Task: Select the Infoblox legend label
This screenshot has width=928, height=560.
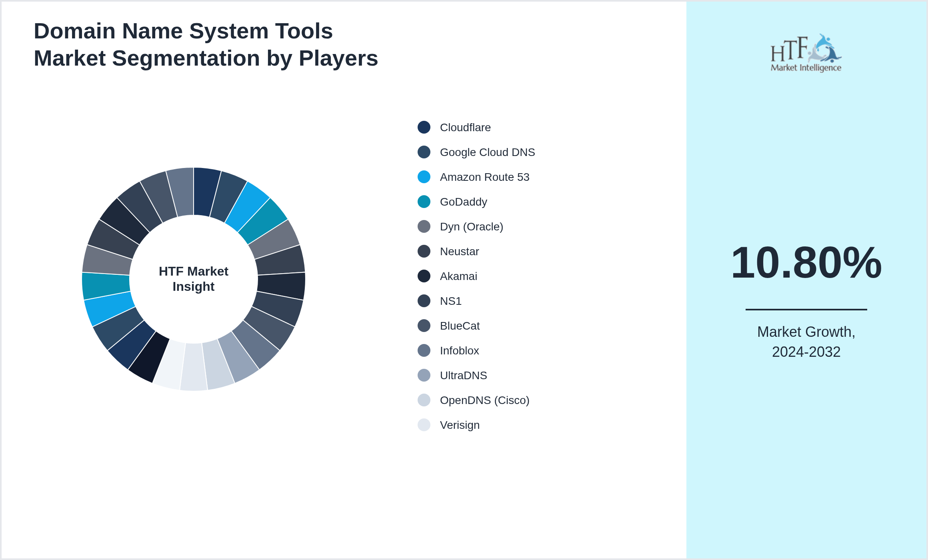Action: pyautogui.click(x=459, y=350)
